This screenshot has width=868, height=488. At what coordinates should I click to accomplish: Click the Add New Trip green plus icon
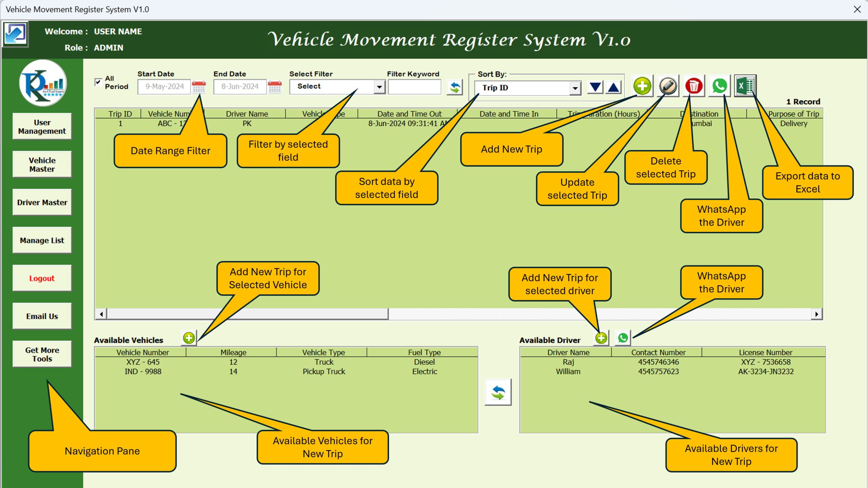(643, 86)
